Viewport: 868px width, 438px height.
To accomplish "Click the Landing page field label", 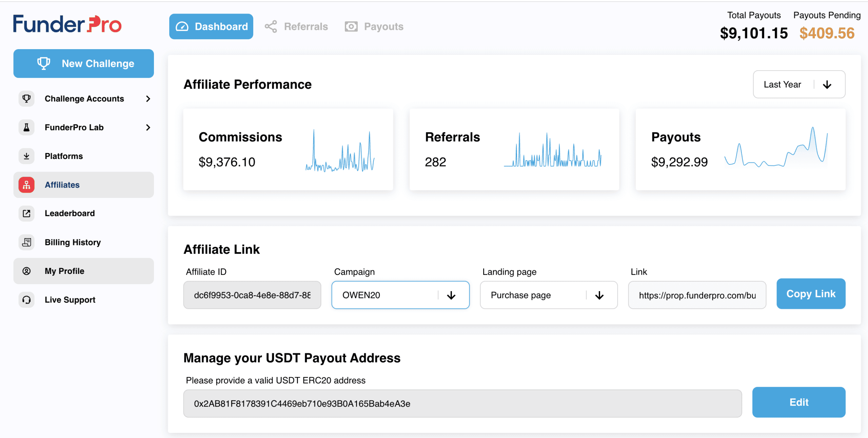I will click(x=509, y=272).
